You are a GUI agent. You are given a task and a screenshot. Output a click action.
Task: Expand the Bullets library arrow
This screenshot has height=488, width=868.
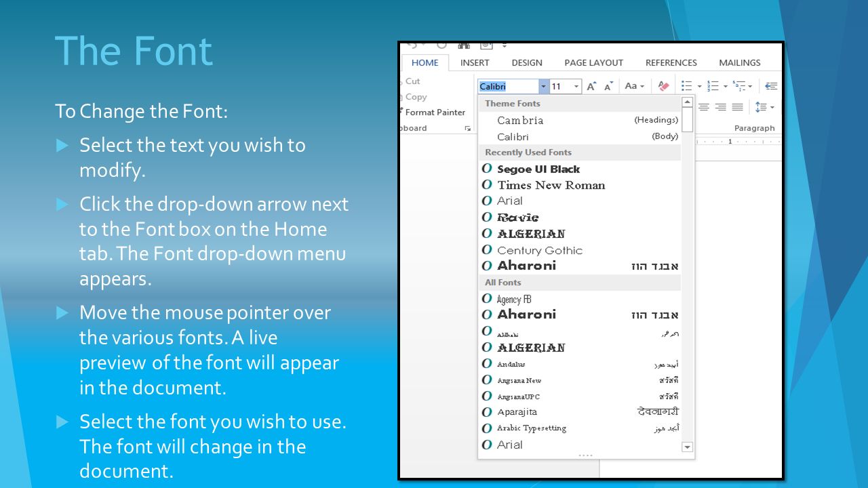click(698, 87)
